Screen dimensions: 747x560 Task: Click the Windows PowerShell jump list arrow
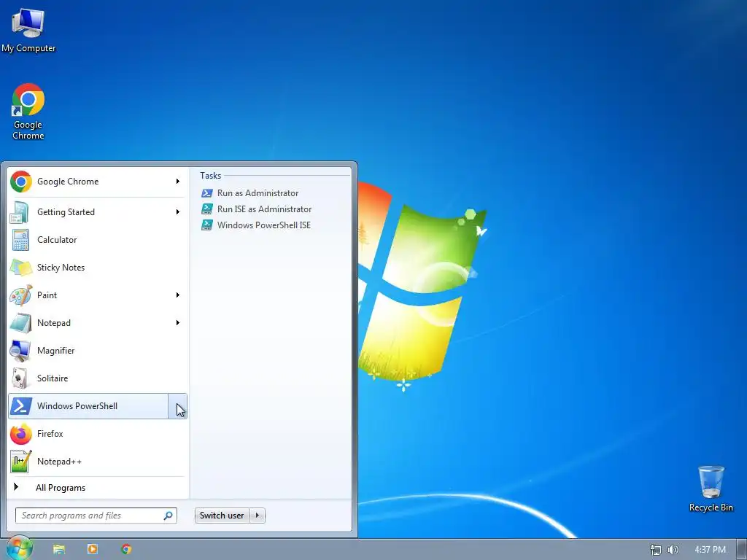coord(178,406)
